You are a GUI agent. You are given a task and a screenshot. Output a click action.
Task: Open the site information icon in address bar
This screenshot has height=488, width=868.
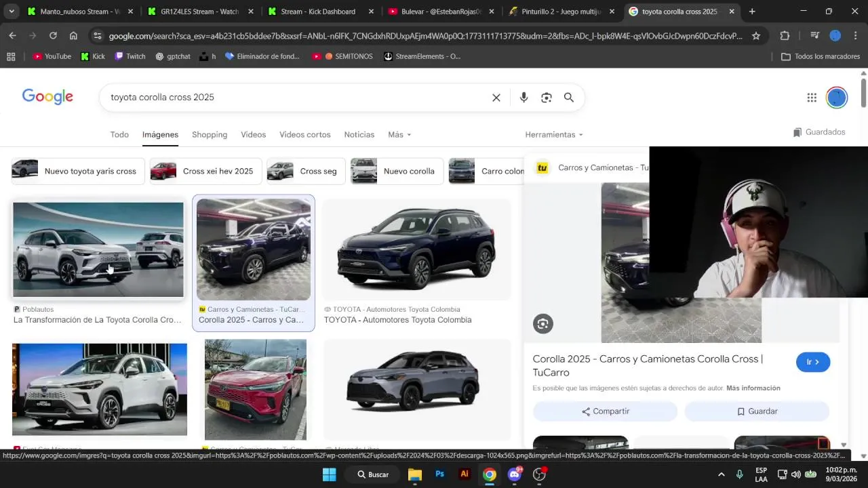pos(97,36)
